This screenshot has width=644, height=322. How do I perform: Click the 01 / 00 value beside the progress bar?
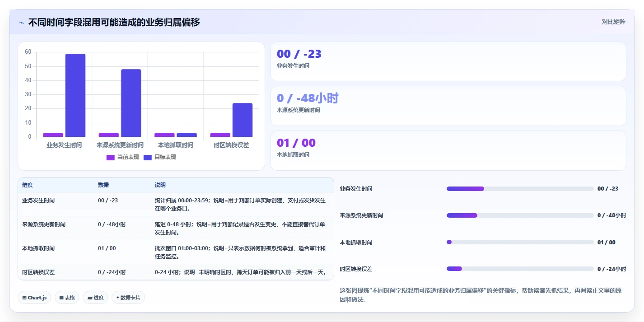(606, 242)
